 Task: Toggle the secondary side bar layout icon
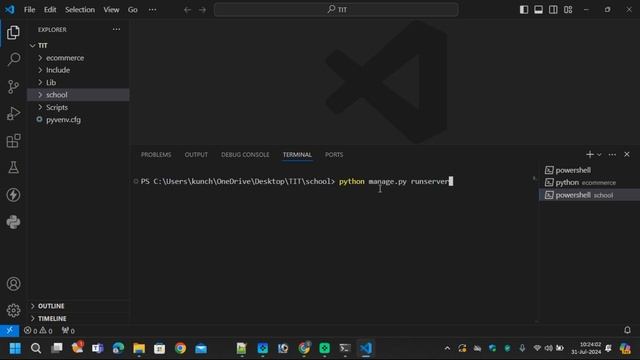click(553, 9)
